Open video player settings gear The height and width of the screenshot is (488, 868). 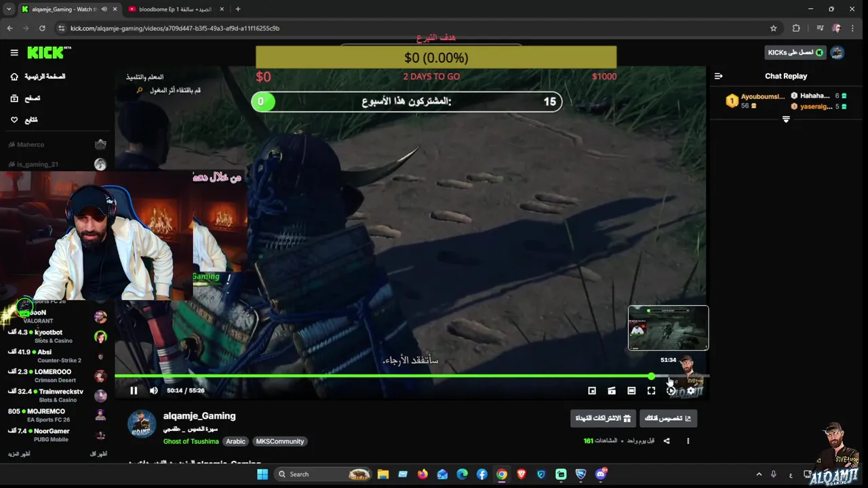click(x=690, y=390)
